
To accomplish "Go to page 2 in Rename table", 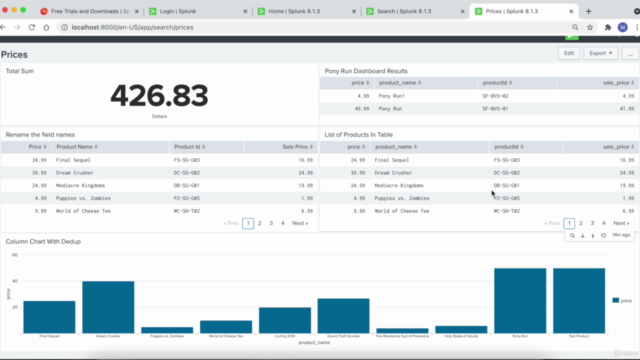I will [x=260, y=223].
